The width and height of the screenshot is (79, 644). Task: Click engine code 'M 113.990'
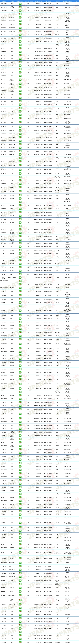coord(67,285)
